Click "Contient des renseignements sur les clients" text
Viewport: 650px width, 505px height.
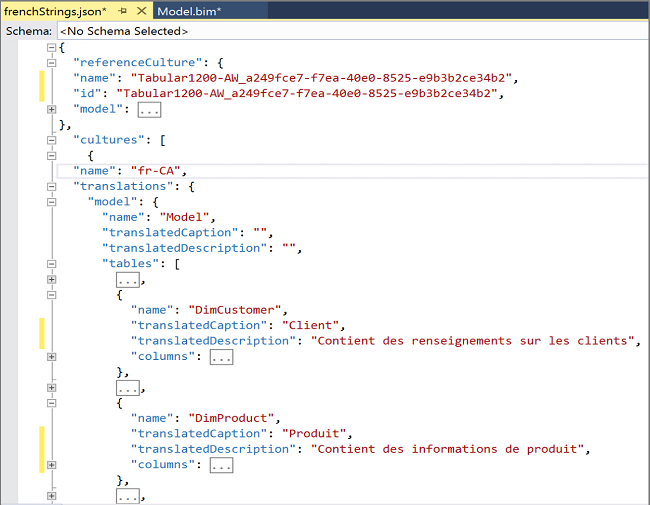[x=473, y=341]
